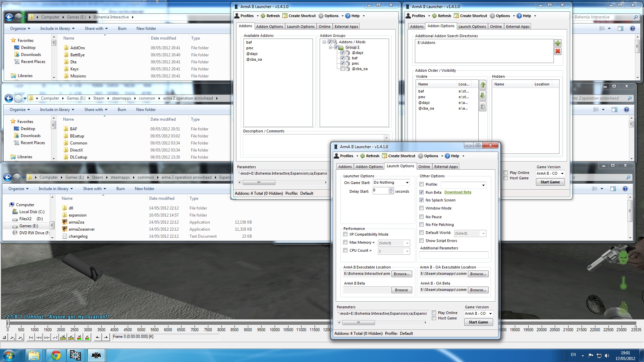The width and height of the screenshot is (644, 362).
Task: Click Parameters horizontal scrollbar in front launcher
Action: (358, 323)
